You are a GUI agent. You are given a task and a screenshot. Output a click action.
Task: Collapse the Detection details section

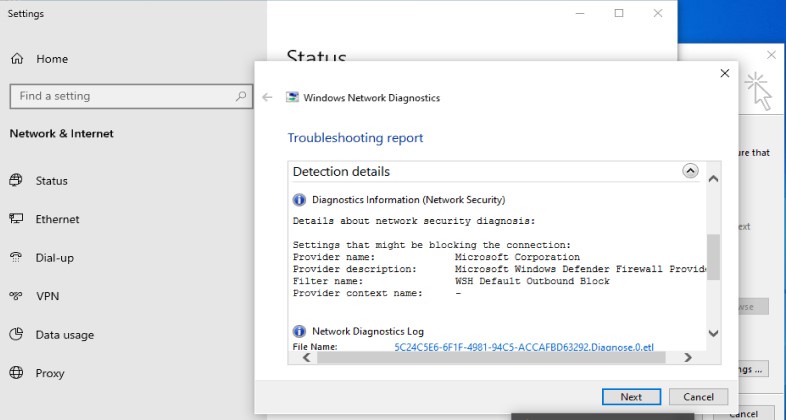(690, 171)
